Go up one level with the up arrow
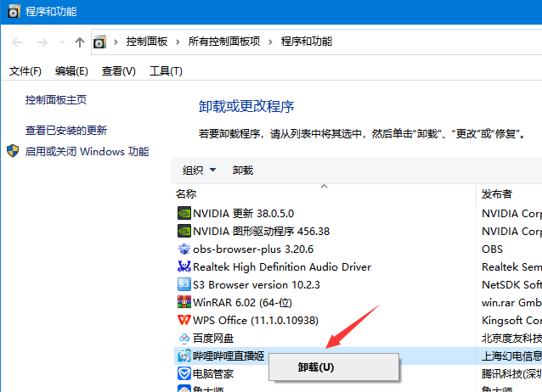This screenshot has height=392, width=542. tap(80, 42)
